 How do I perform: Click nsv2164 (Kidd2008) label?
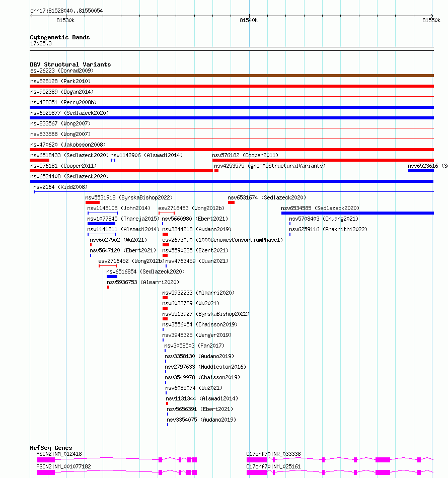[60, 187]
